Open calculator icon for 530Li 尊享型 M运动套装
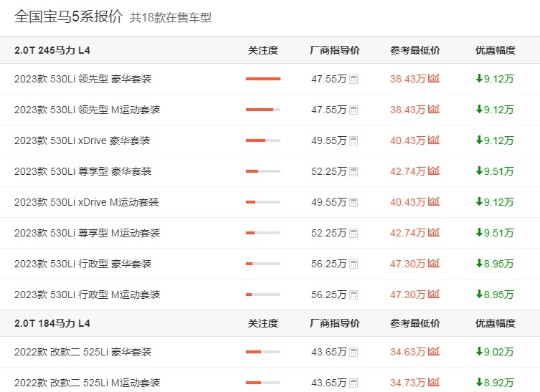540x392 pixels. point(354,234)
